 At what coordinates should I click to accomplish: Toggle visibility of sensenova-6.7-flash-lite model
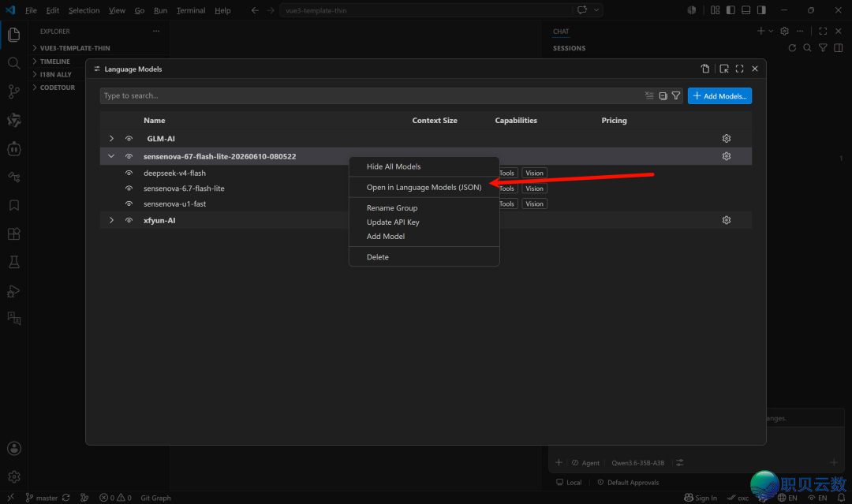coord(129,189)
